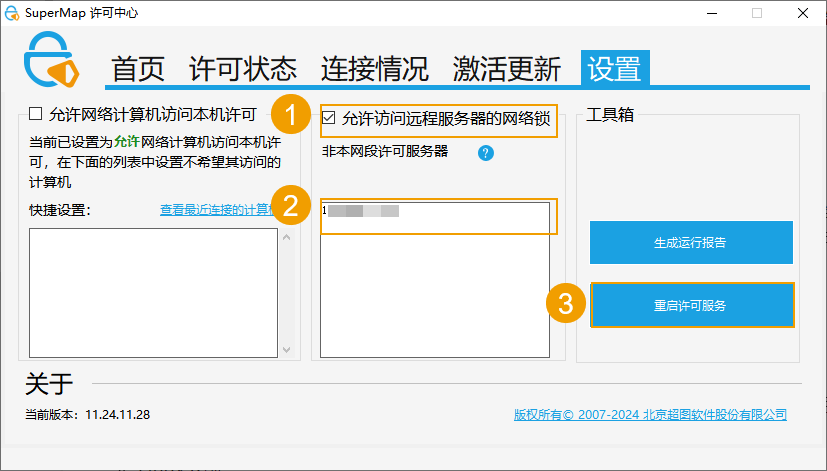Screen dimensions: 827x471
Task: Click the title bar SuperMap app icon
Action: [x=12, y=13]
